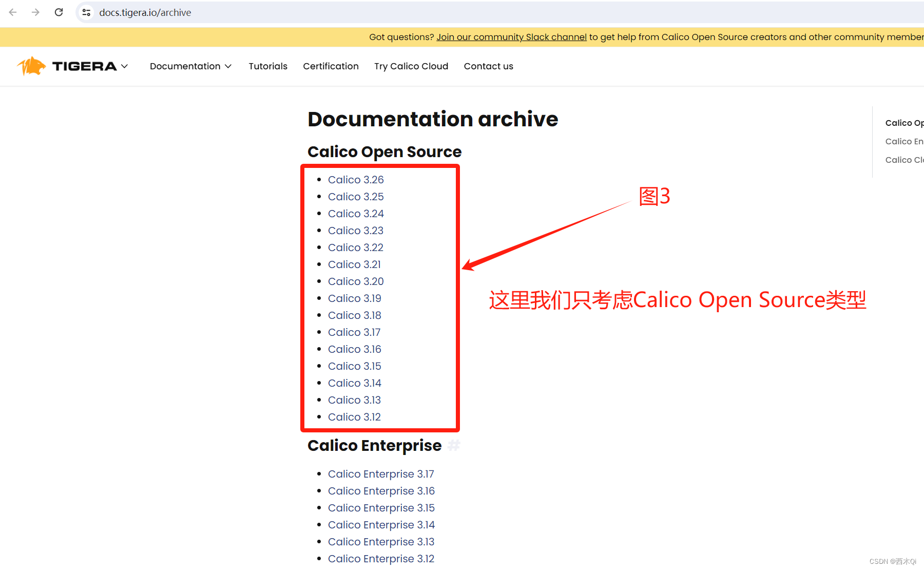Open the Documentation dropdown menu
Image resolution: width=924 pixels, height=570 pixels.
tap(190, 66)
